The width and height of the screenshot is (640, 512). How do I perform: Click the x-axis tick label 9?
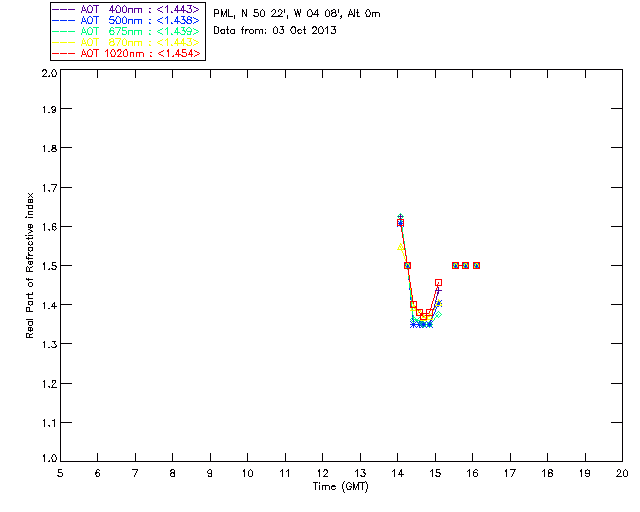210,473
